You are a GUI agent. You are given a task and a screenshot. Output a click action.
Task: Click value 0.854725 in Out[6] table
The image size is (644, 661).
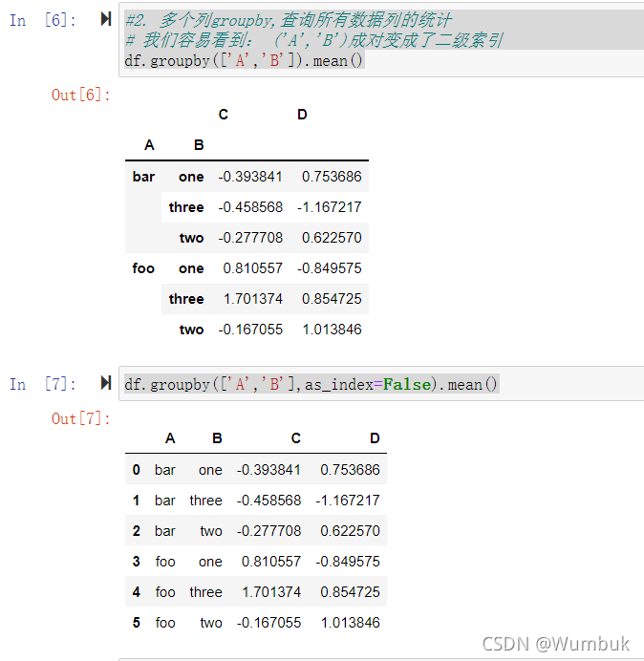point(332,299)
